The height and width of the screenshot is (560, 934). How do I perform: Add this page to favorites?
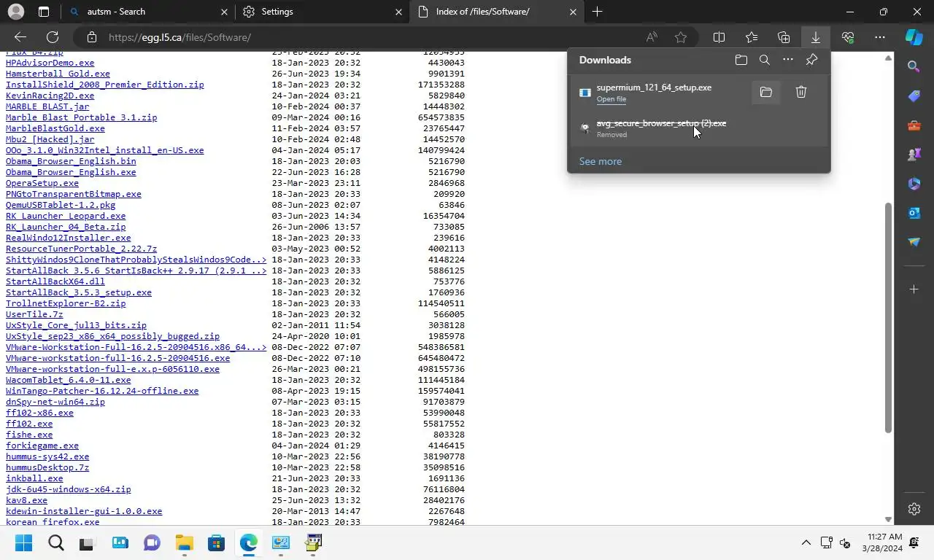(681, 37)
